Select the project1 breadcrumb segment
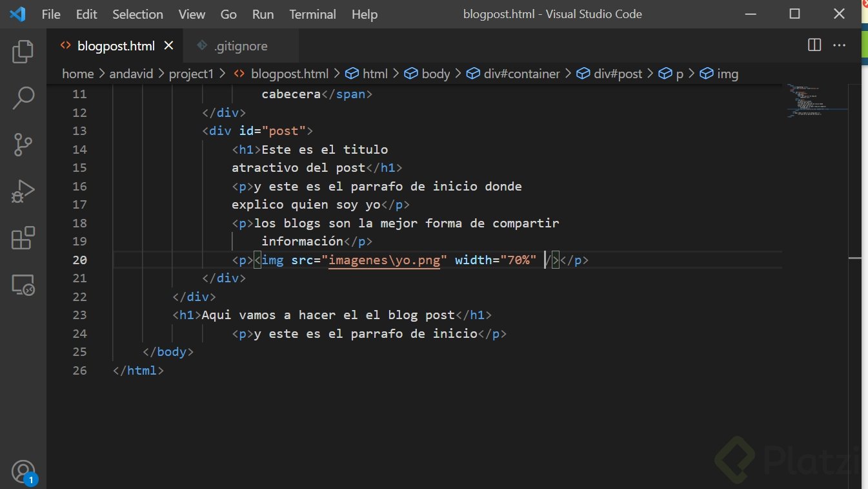The width and height of the screenshot is (868, 489). tap(191, 74)
